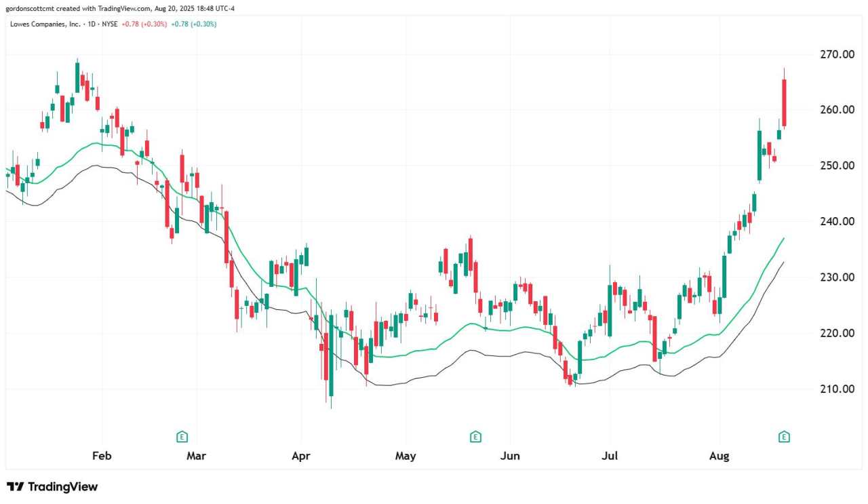
Task: Open the August earnings marker icon
Action: point(784,436)
